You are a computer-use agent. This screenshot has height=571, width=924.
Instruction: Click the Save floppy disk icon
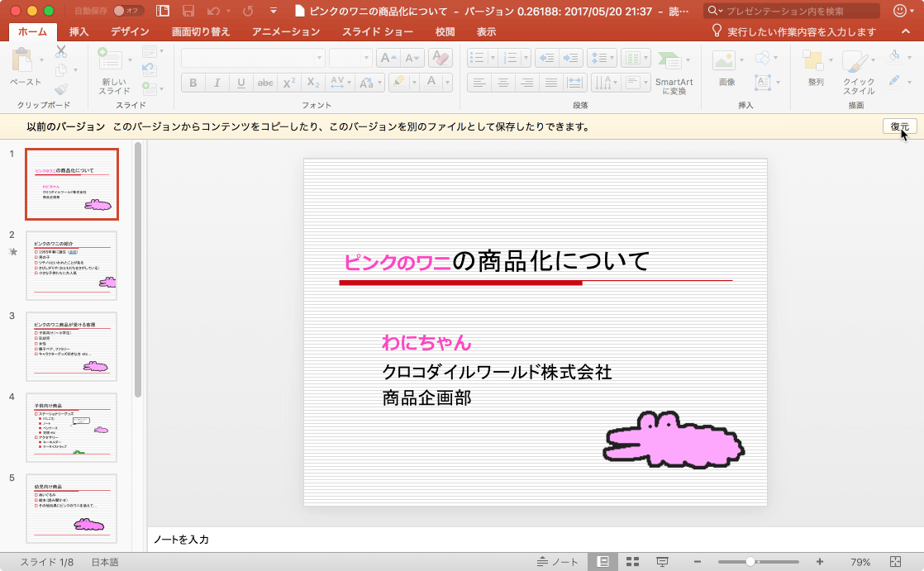[188, 12]
